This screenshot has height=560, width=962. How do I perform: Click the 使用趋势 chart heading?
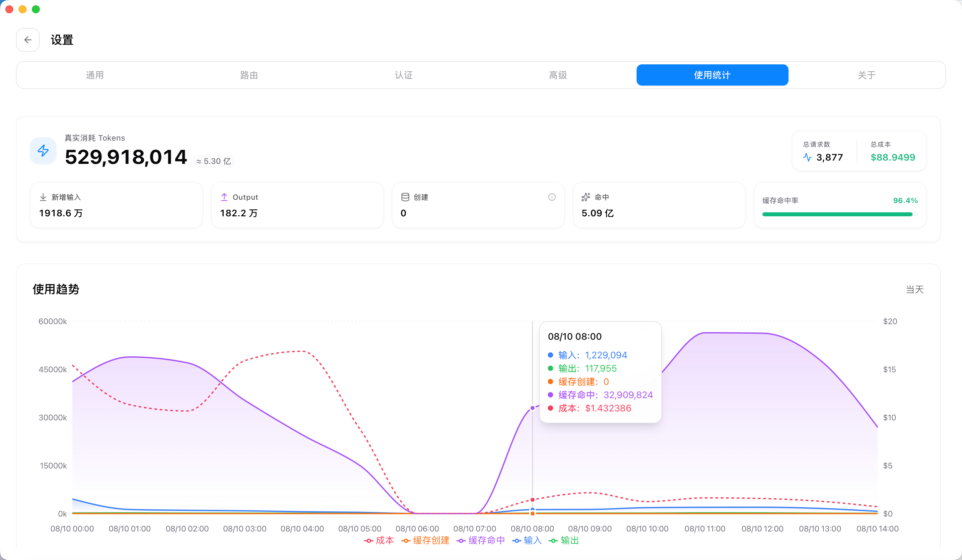pyautogui.click(x=56, y=289)
